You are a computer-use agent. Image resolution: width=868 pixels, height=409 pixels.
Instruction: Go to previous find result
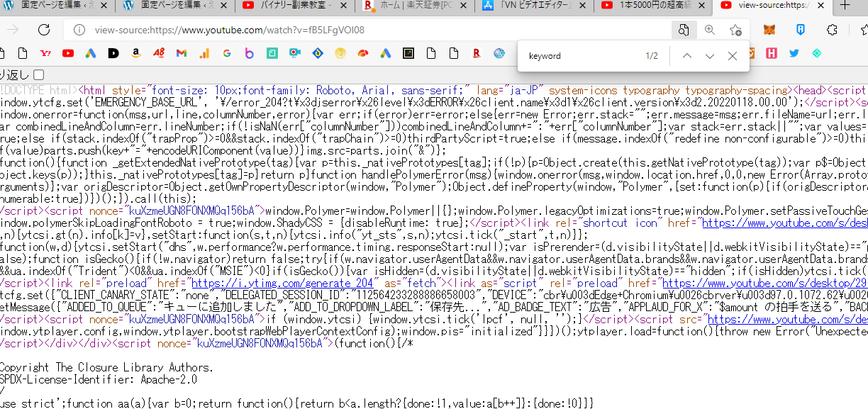pyautogui.click(x=686, y=56)
